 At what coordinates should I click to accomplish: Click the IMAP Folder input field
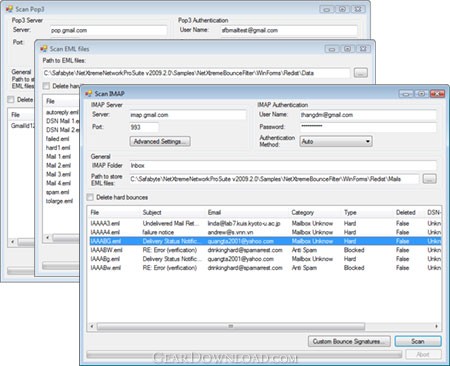(x=283, y=165)
